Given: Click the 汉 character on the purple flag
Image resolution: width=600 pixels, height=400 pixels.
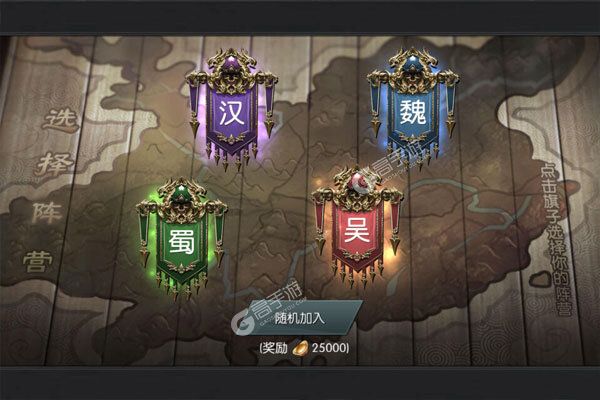Looking at the screenshot, I should [x=232, y=113].
